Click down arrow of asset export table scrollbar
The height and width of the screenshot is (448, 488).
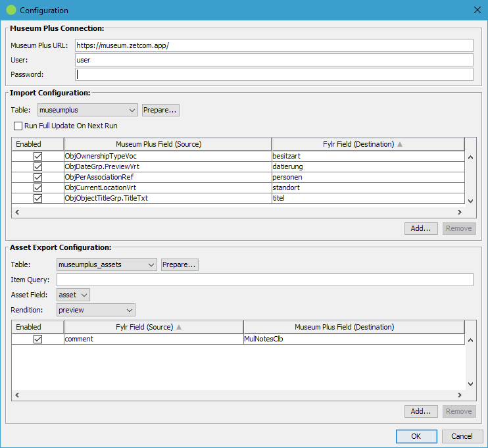[x=471, y=384]
